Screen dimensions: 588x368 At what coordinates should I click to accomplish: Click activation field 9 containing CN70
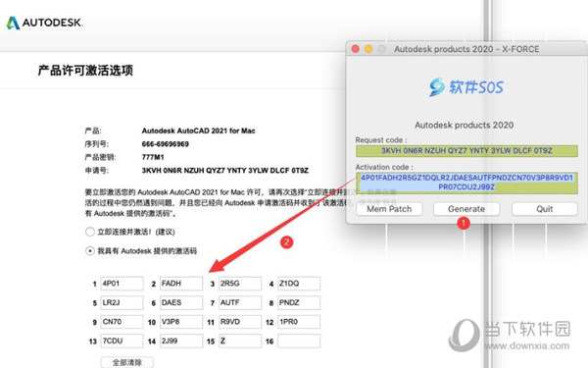pos(122,322)
